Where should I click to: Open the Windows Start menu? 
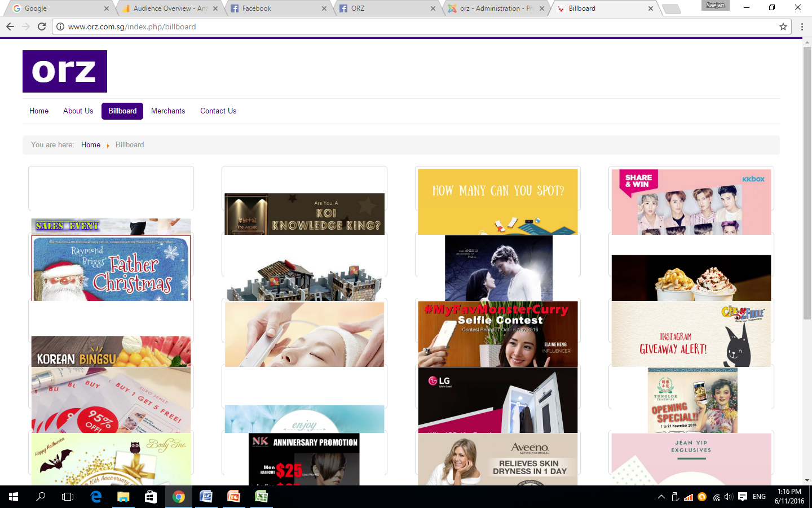tap(14, 497)
